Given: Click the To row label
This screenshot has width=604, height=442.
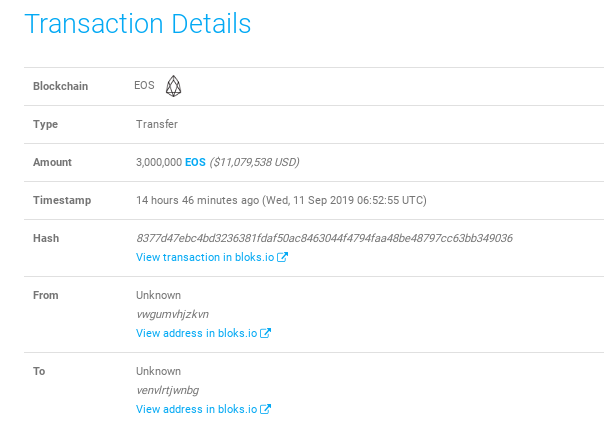Looking at the screenshot, I should (x=39, y=371).
